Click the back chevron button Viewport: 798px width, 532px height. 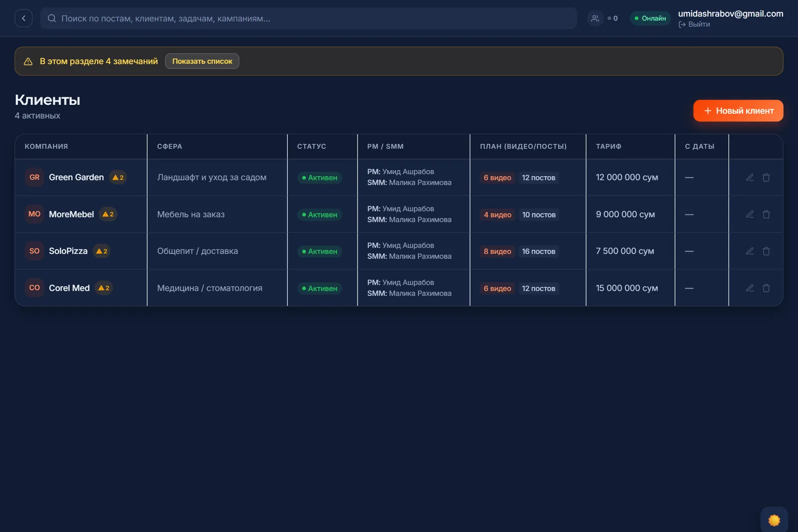[23, 18]
